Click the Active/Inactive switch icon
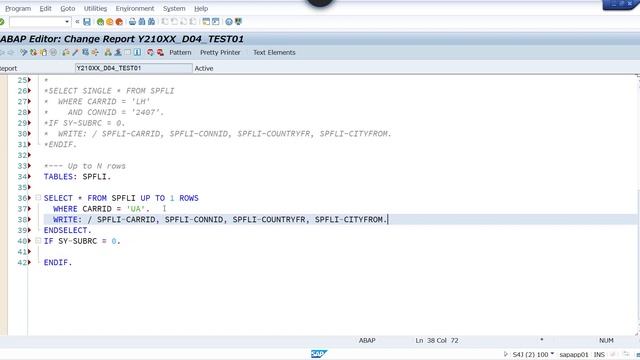The image size is (640, 360). [33, 52]
